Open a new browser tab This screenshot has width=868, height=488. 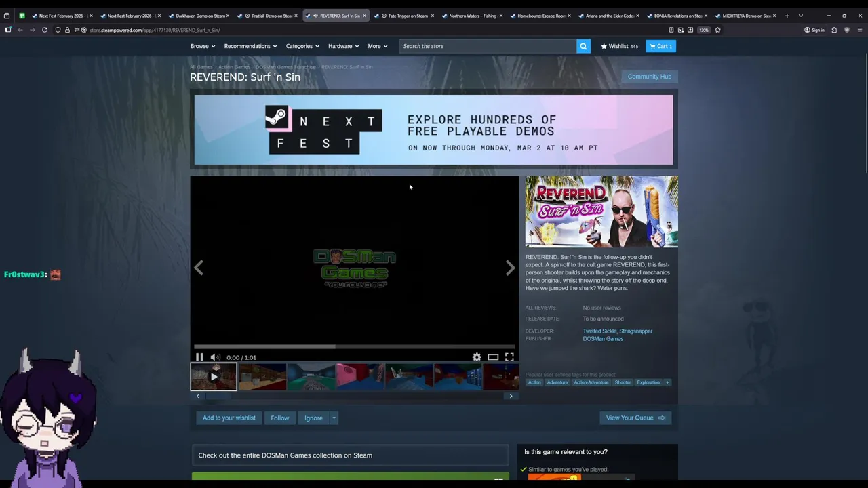(x=787, y=16)
